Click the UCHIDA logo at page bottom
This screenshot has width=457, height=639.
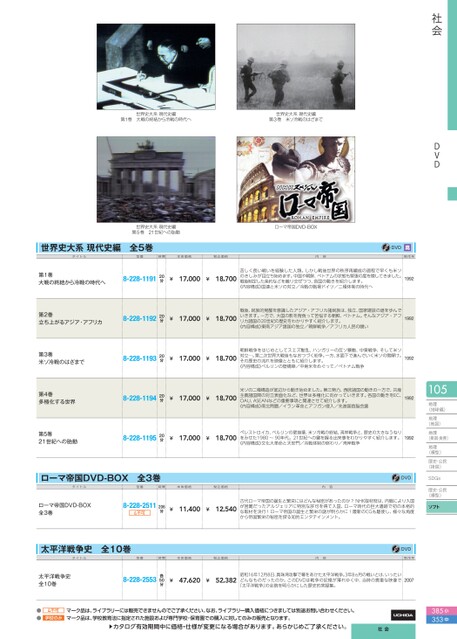(403, 615)
